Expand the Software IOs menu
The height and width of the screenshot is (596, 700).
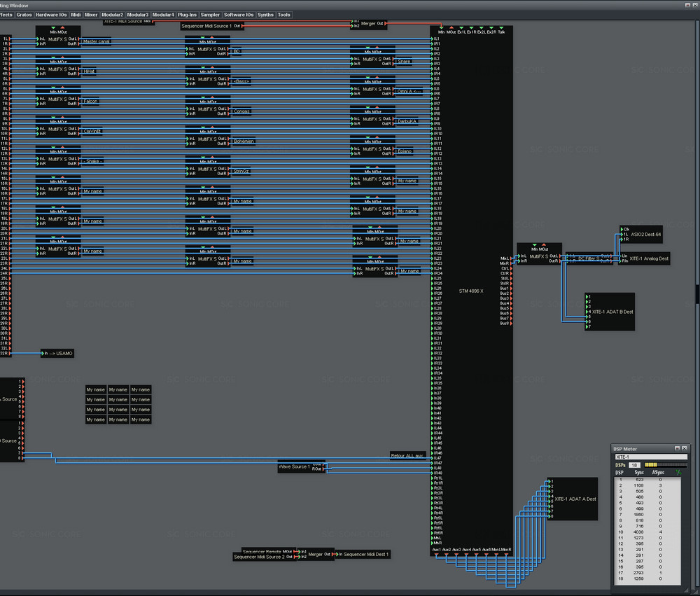[x=239, y=14]
